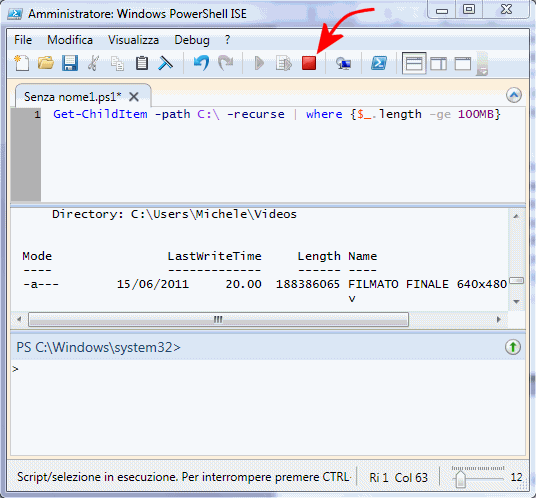Stop execution with red square button
536x498 pixels.
(x=309, y=64)
